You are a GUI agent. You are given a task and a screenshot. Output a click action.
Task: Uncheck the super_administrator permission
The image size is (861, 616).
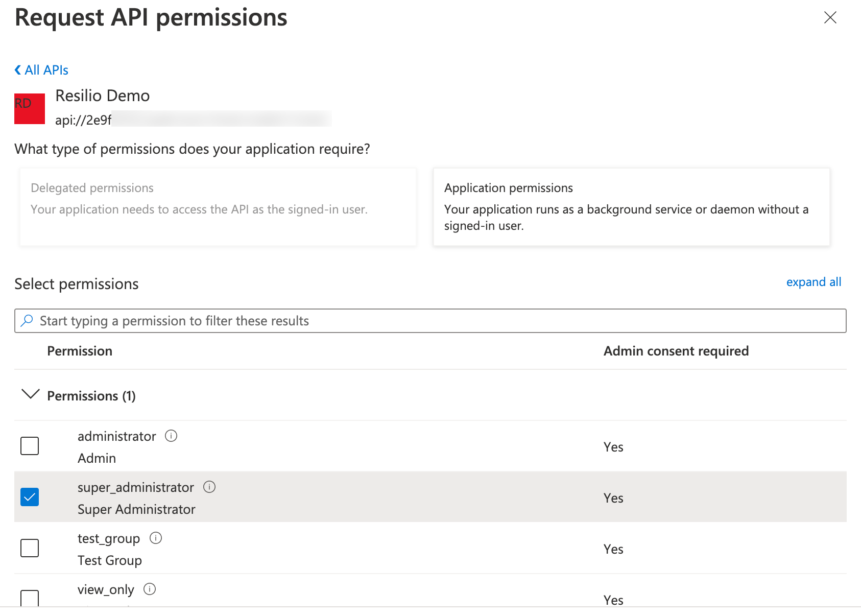click(29, 496)
